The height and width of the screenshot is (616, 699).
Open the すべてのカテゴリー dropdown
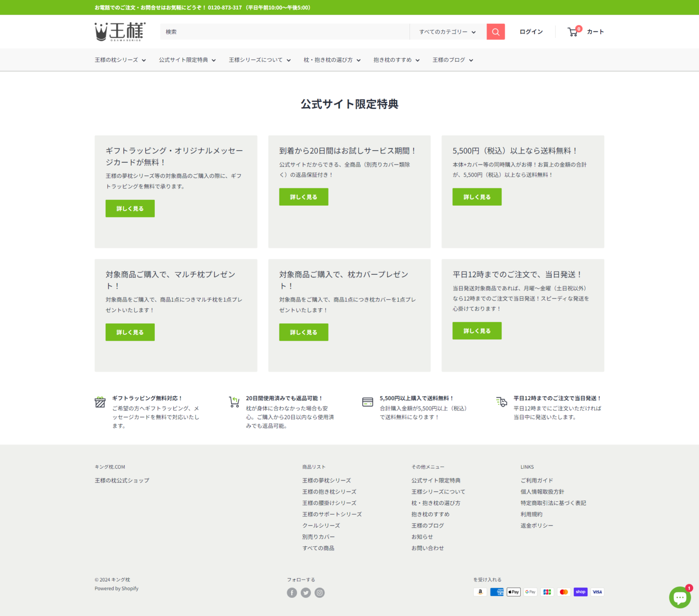pyautogui.click(x=448, y=32)
